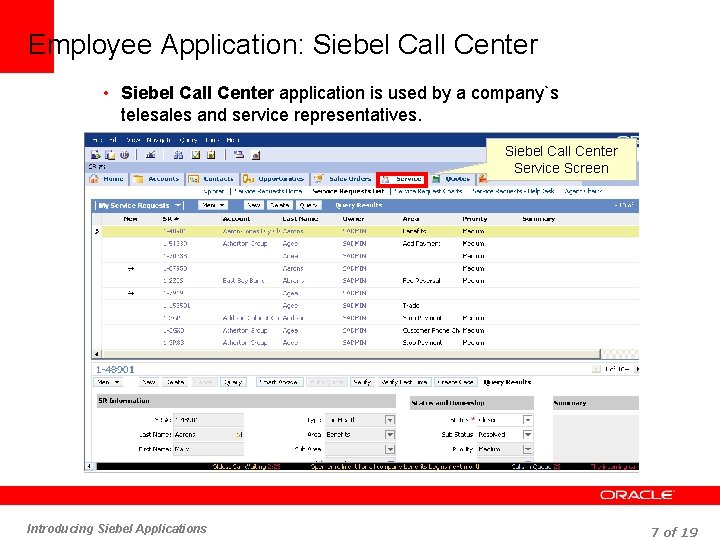720x540 pixels.
Task: Open the Query menu
Action: click(189, 140)
